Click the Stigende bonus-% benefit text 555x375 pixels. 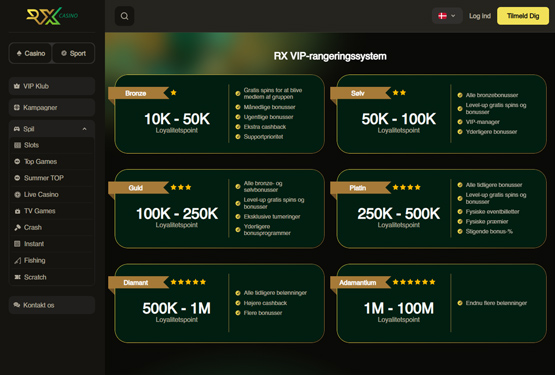pos(489,232)
